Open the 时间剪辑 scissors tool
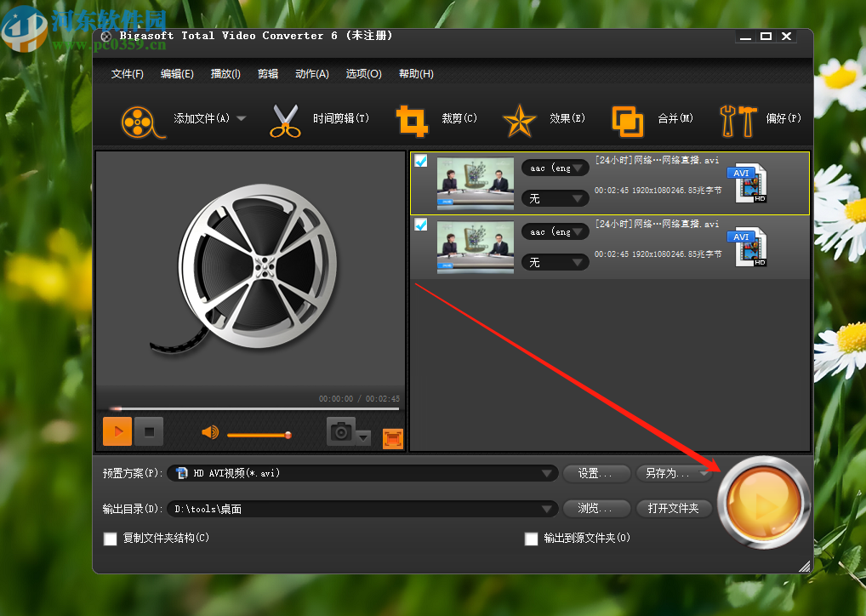Image resolution: width=866 pixels, height=616 pixels. 284,119
